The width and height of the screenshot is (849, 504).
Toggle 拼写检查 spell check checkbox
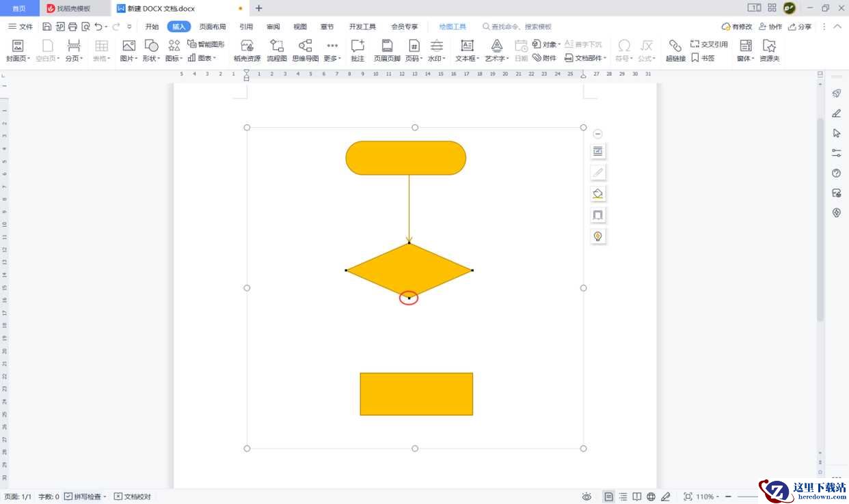68,496
